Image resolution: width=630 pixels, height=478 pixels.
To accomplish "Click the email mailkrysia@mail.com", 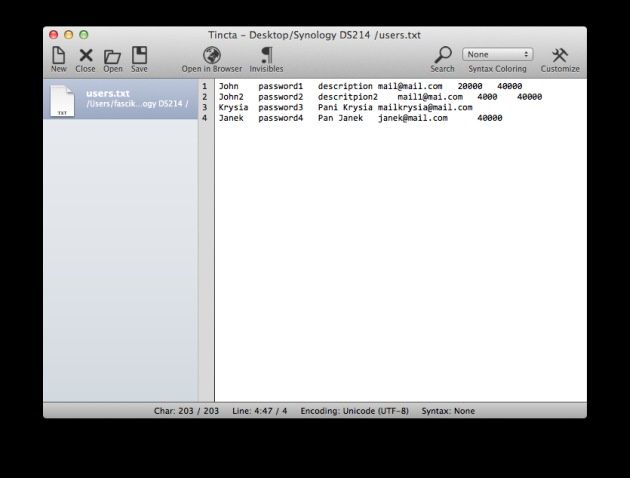I will [425, 107].
